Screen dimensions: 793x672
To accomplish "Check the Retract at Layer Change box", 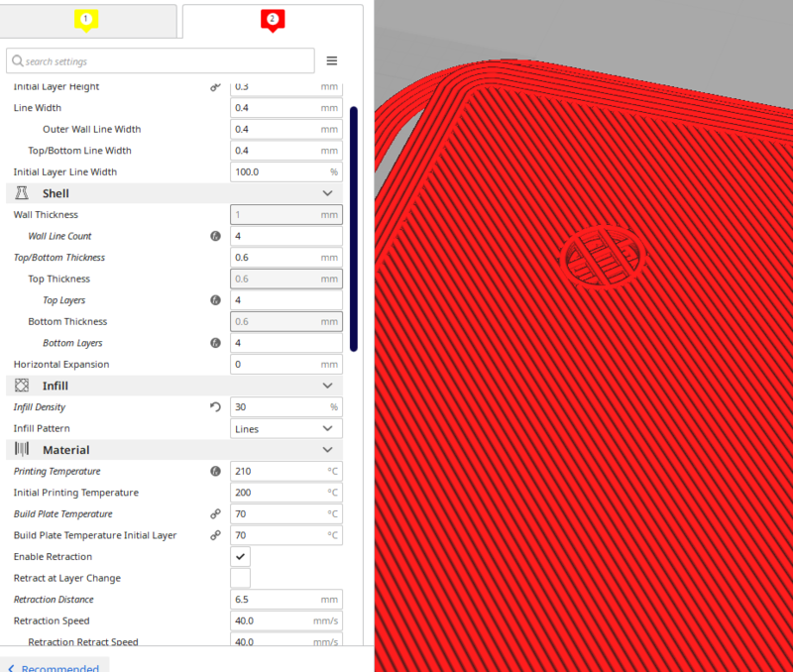I will click(240, 578).
